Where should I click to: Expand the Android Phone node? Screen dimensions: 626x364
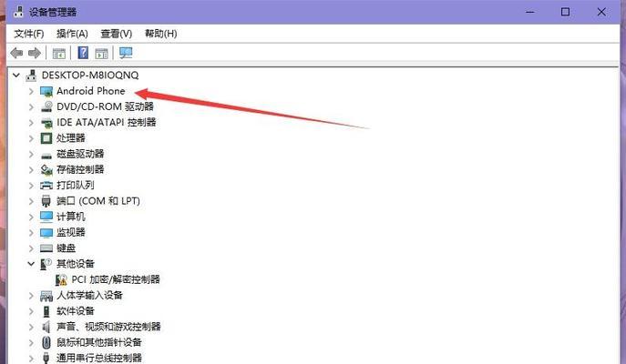(x=31, y=91)
